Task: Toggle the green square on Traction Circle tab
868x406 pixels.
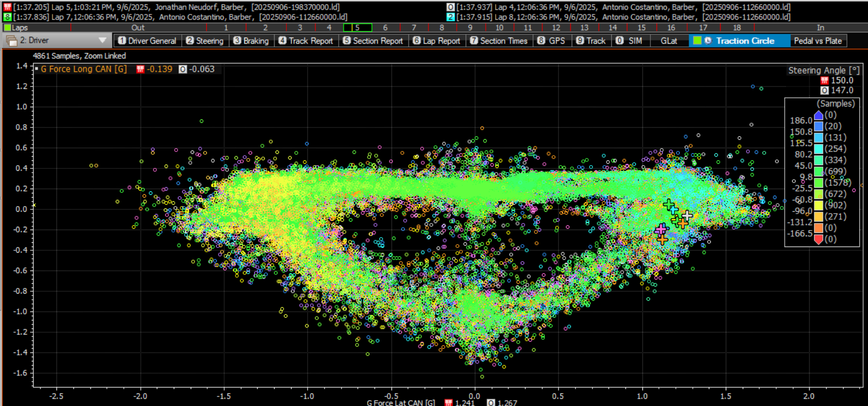Action: click(697, 41)
